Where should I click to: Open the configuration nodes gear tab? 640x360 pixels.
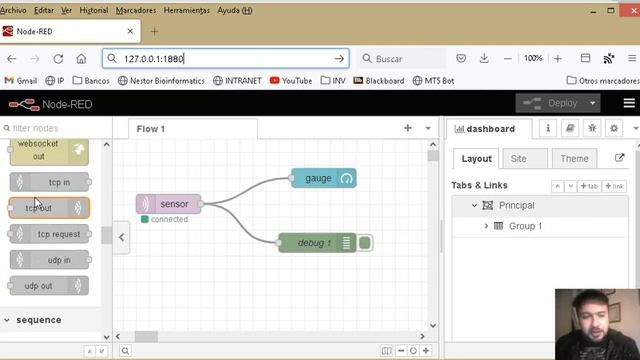[614, 129]
